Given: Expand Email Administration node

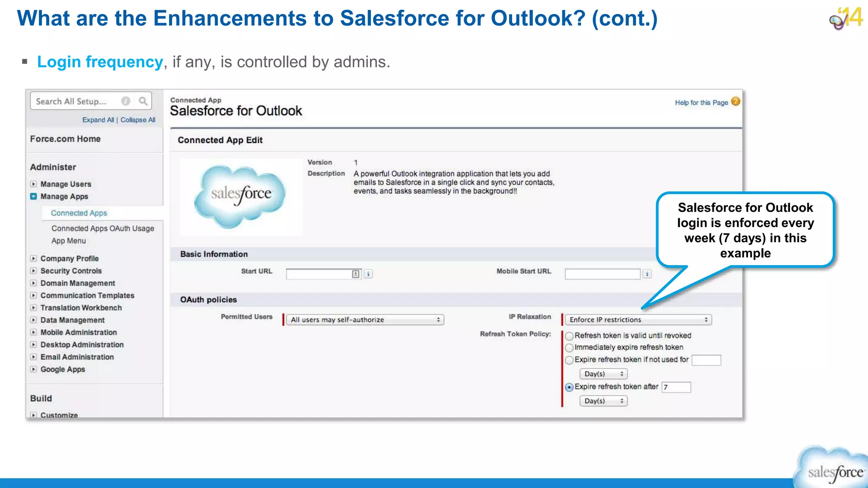Looking at the screenshot, I should pyautogui.click(x=33, y=357).
